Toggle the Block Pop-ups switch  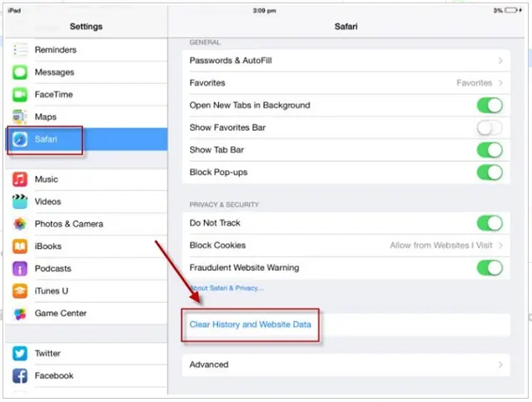490,172
